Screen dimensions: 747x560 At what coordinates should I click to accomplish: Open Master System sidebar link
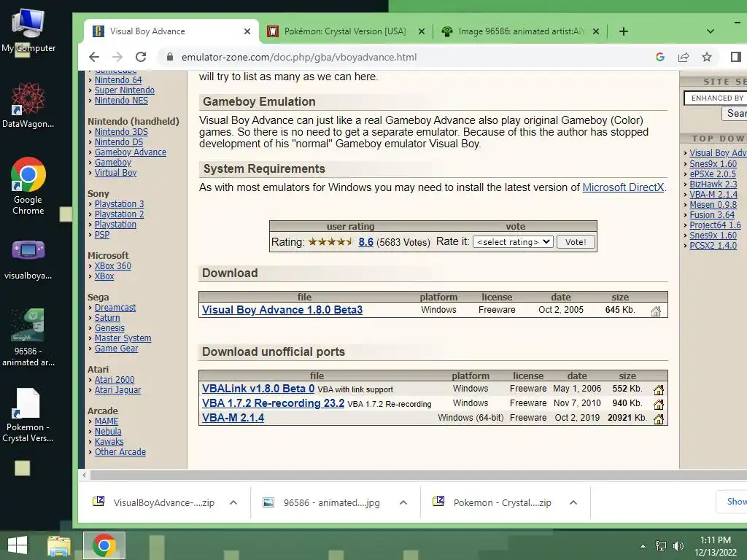[123, 338]
